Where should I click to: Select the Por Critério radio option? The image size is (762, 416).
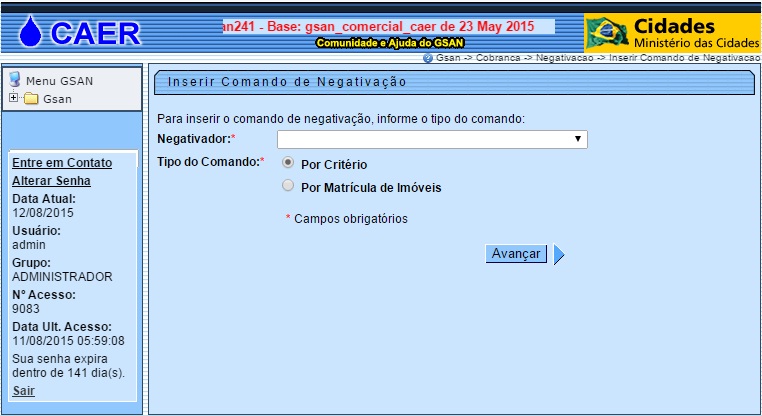(288, 162)
